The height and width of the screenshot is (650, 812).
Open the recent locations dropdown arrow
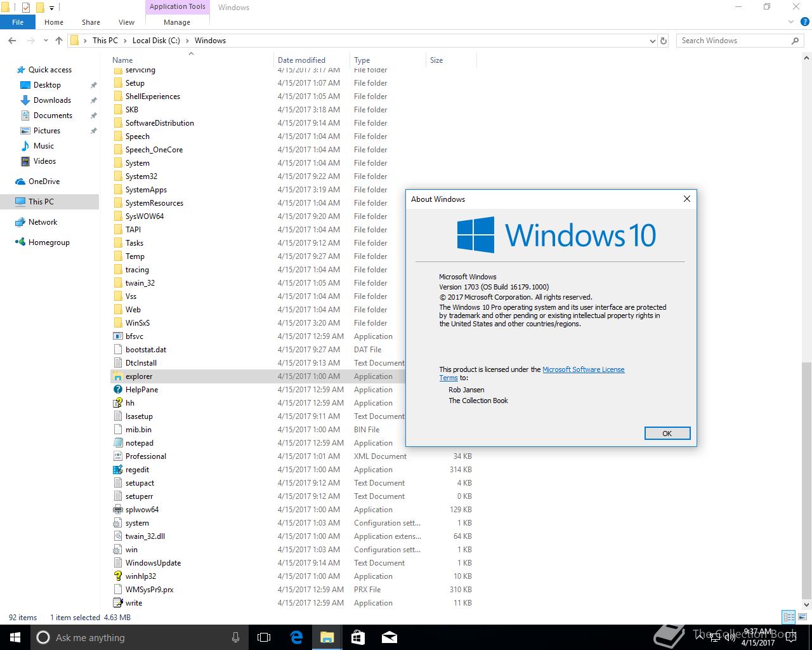coord(46,41)
